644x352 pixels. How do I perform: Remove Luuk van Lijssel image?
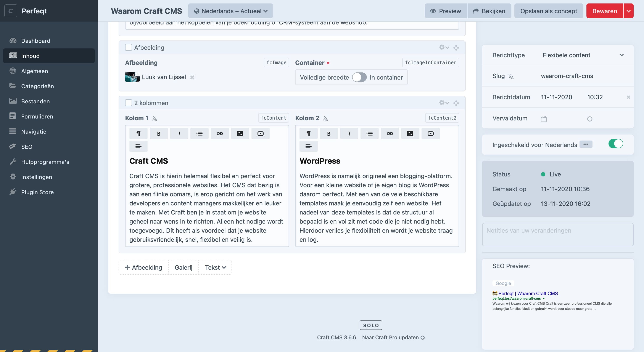(192, 77)
